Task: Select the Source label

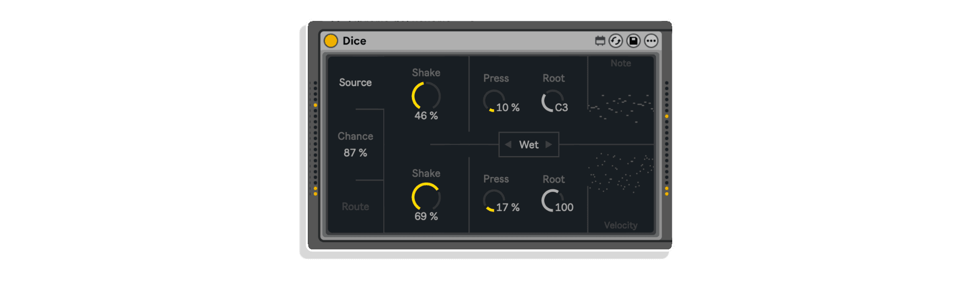Action: click(x=355, y=83)
